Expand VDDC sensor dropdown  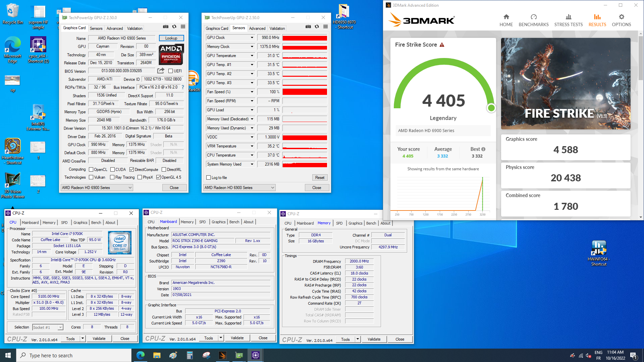[252, 137]
